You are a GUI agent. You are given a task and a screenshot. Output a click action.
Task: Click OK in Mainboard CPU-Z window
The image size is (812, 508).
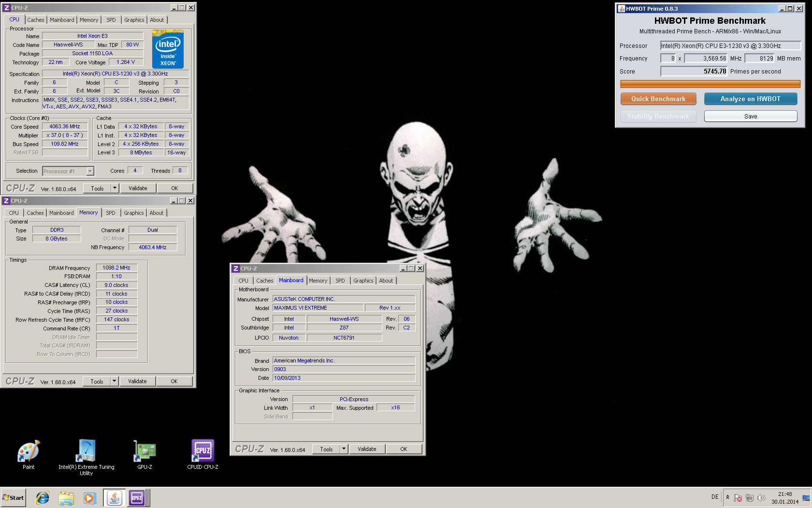[404, 449]
